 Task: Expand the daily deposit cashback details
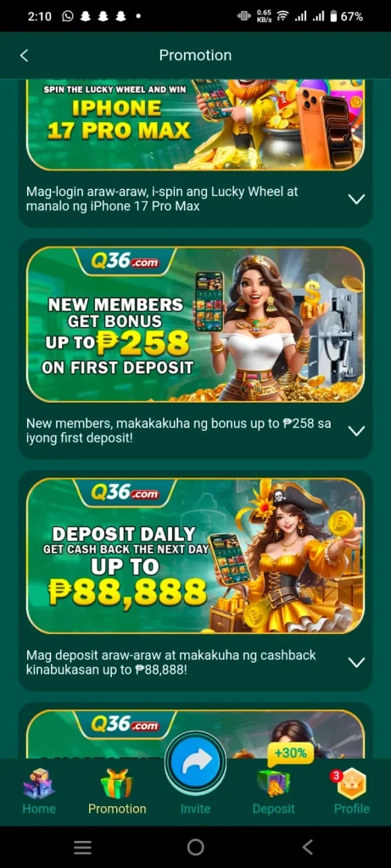coord(357,662)
